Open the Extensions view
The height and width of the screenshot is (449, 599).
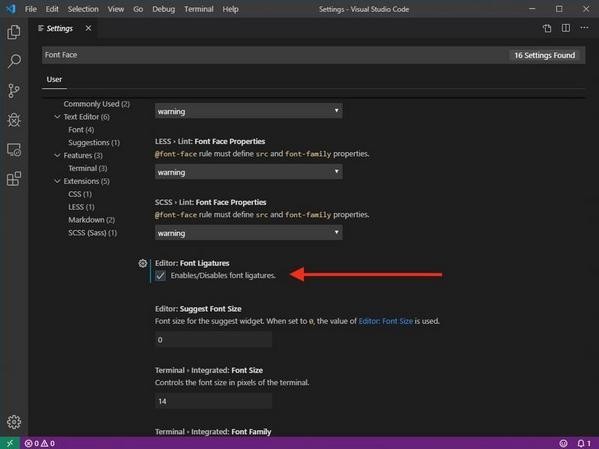(14, 178)
